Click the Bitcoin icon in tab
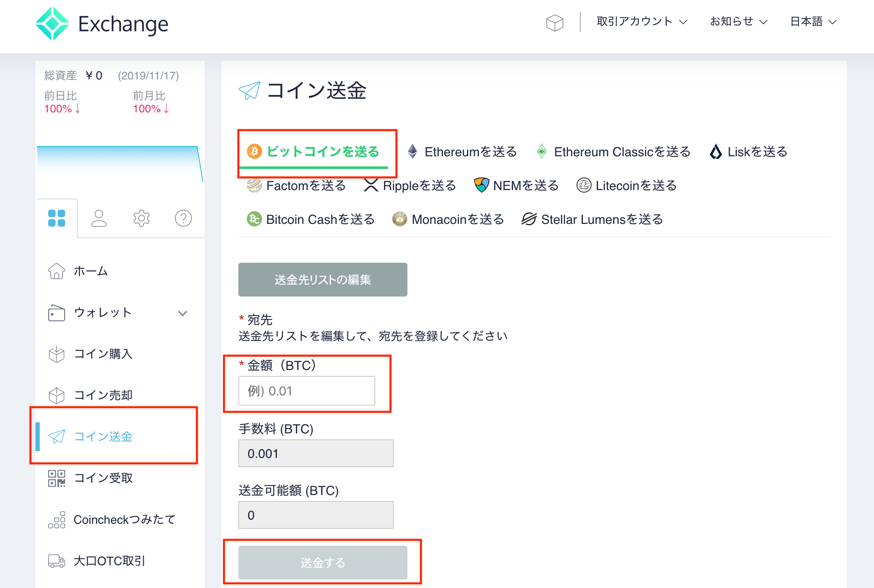This screenshot has height=588, width=874. 254,151
